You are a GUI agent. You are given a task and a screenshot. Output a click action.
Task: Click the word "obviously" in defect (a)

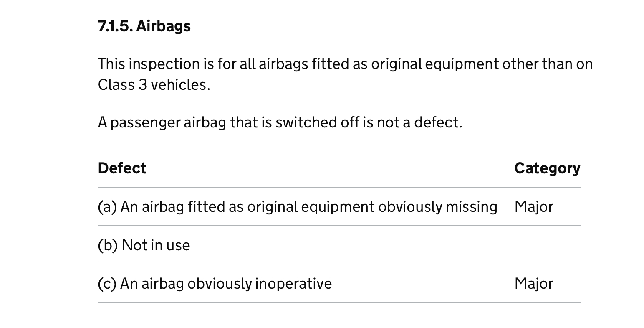410,207
